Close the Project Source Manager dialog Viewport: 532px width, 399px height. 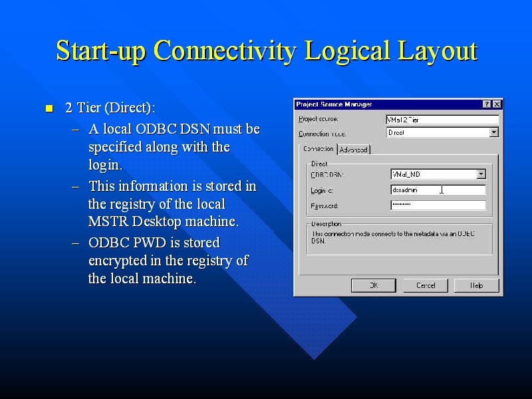(496, 104)
